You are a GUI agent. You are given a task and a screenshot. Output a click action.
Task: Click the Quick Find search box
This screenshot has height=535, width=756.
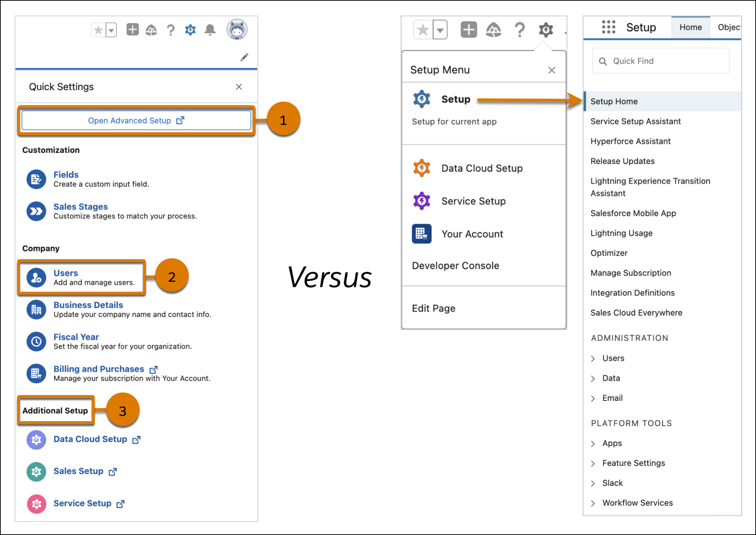click(661, 61)
